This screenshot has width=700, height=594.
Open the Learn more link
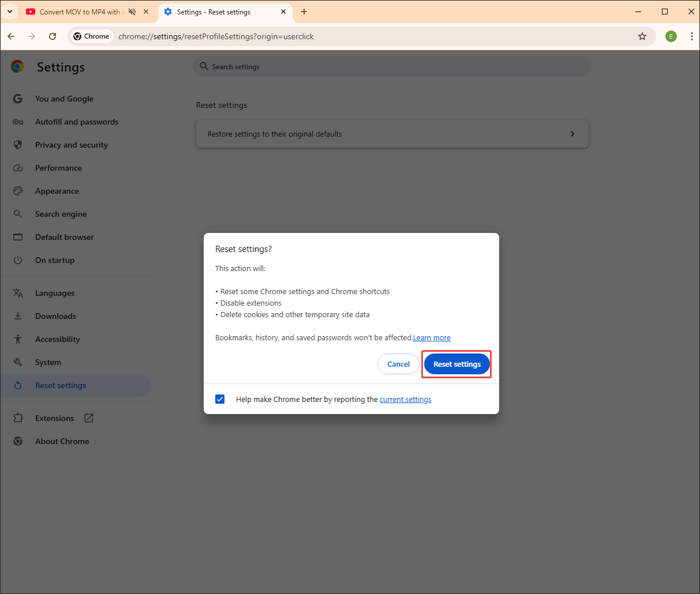(x=432, y=337)
